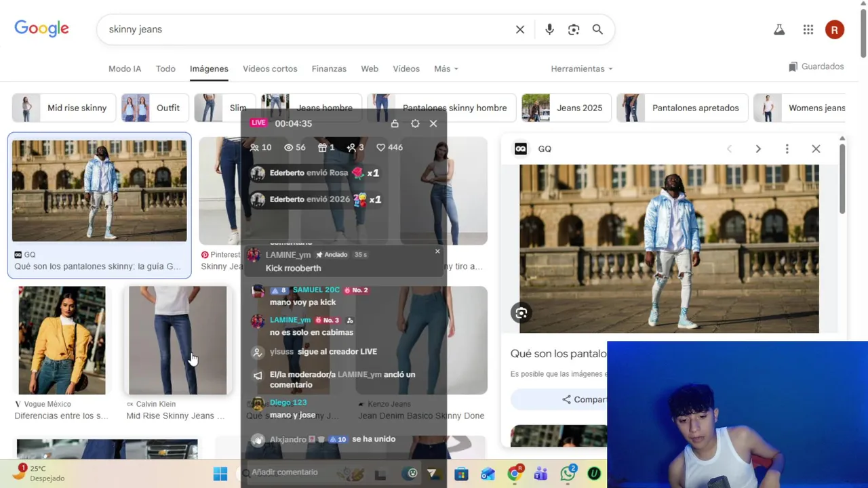Click the preview panel vertical scrollbar
The image size is (868, 488).
[x=842, y=178]
